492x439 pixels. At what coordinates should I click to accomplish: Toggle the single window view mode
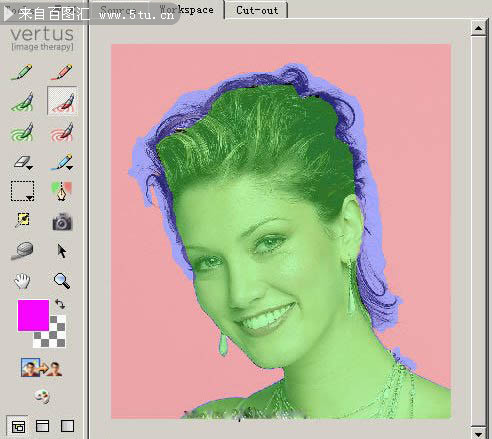[x=67, y=426]
